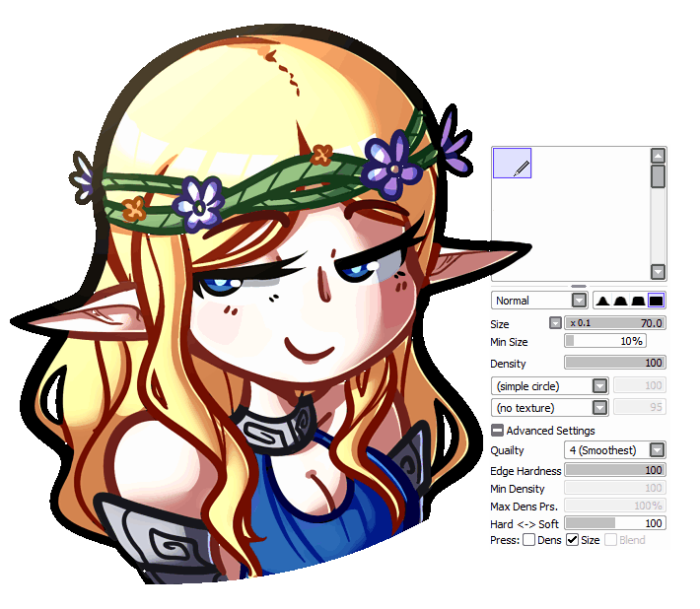Click the Edge Hardness slider
This screenshot has height=609, width=700.
click(x=615, y=470)
